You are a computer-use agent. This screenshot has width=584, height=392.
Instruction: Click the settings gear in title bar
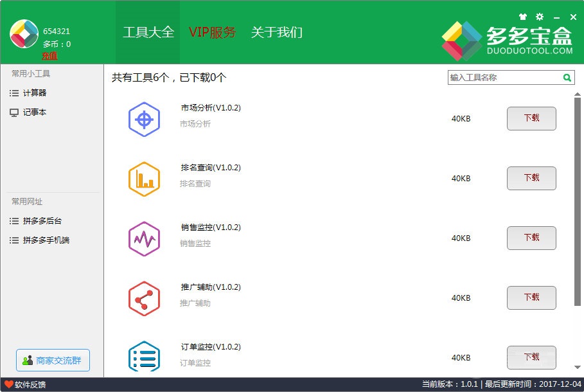[539, 17]
